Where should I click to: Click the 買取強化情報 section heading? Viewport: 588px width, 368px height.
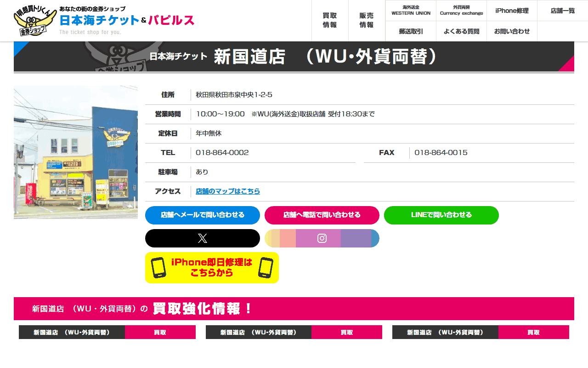point(294,309)
